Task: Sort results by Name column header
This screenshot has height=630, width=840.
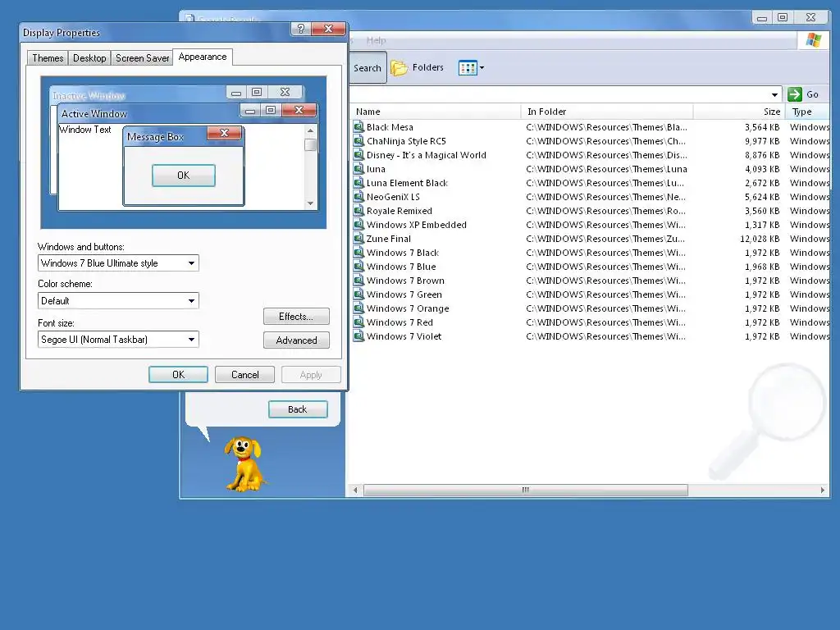Action: pyautogui.click(x=435, y=112)
